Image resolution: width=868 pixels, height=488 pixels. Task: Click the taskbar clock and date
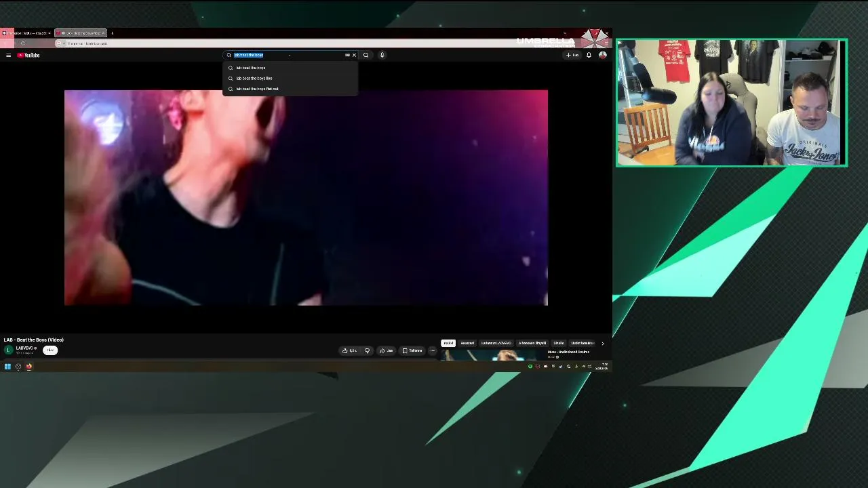(602, 367)
